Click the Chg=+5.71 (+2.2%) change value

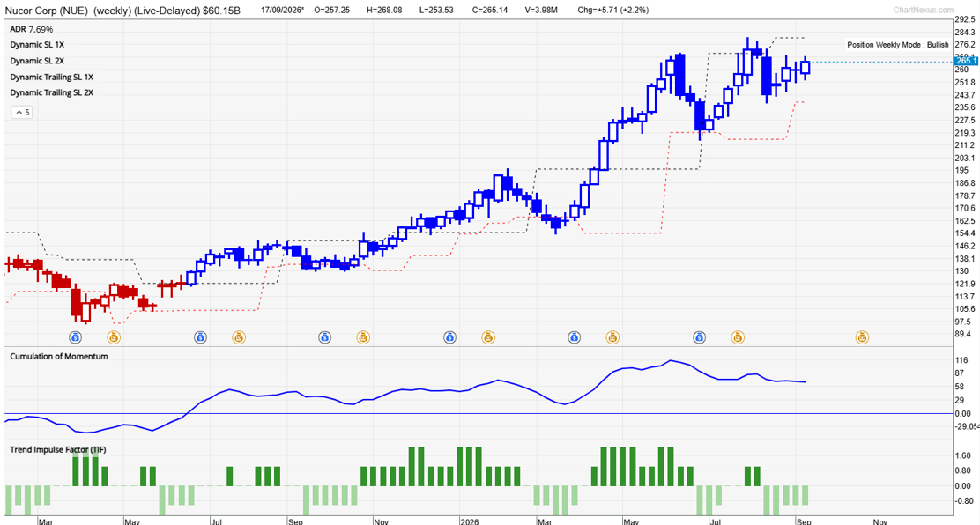coord(613,10)
